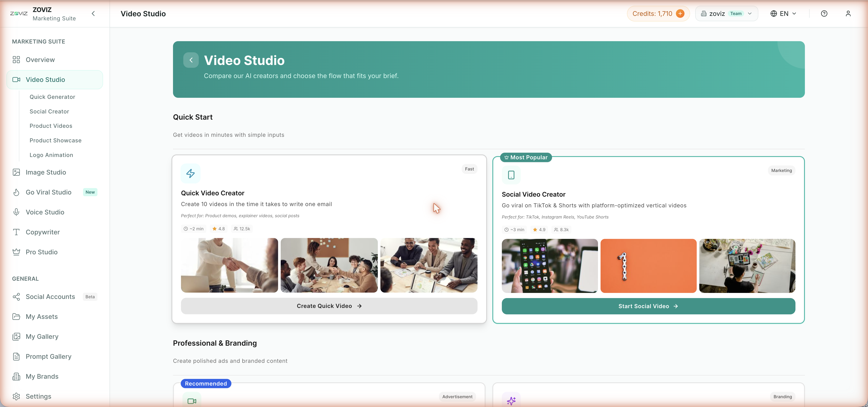868x407 pixels.
Task: Click the Quick Video Creator title
Action: (x=213, y=193)
